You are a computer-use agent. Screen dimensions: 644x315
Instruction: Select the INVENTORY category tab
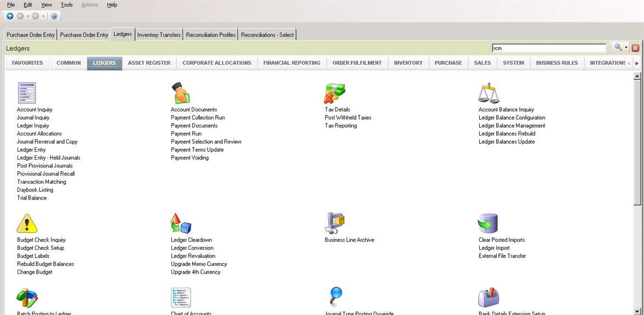409,63
